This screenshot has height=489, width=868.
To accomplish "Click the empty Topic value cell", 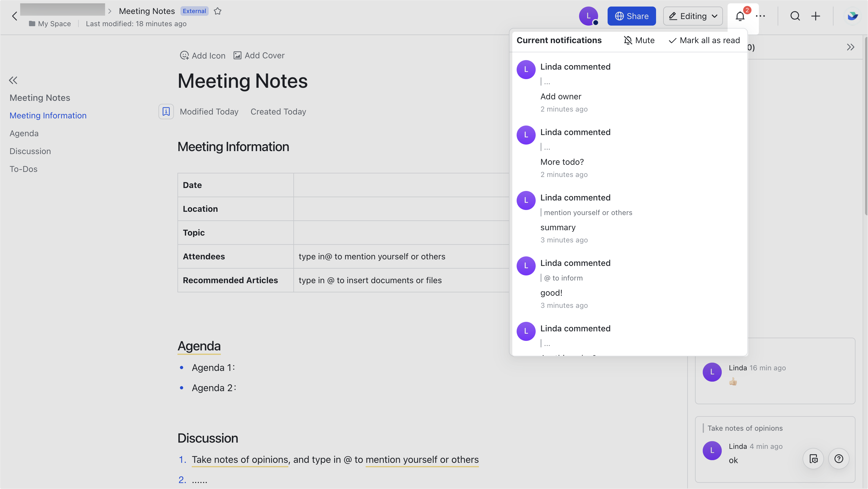I will [x=401, y=233].
